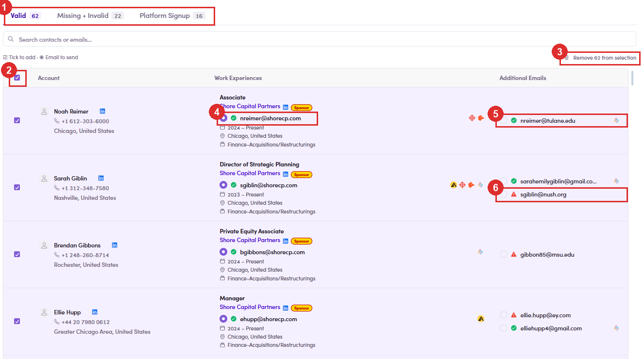Choose gibbon85@msu.edu as send email
The height and width of the screenshot is (359, 644).
click(x=504, y=254)
